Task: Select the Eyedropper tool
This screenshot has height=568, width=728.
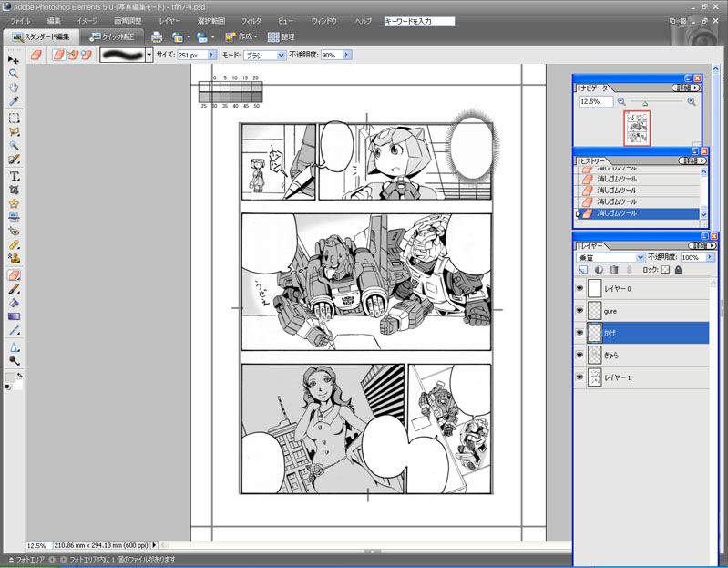Action: pos(14,101)
